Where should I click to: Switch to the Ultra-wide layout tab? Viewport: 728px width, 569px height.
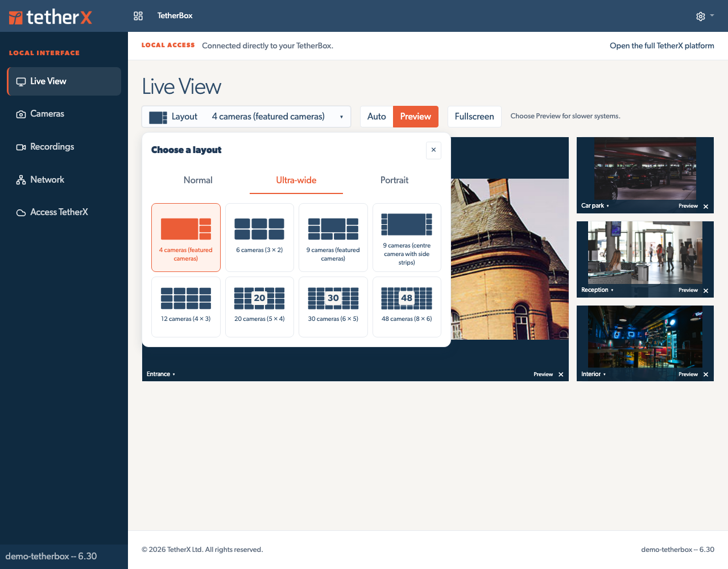pos(296,180)
